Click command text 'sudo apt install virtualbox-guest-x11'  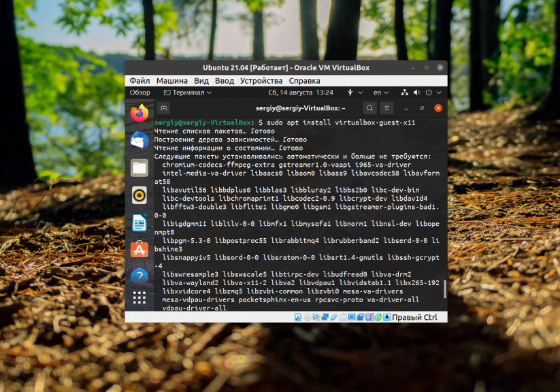[x=341, y=122]
